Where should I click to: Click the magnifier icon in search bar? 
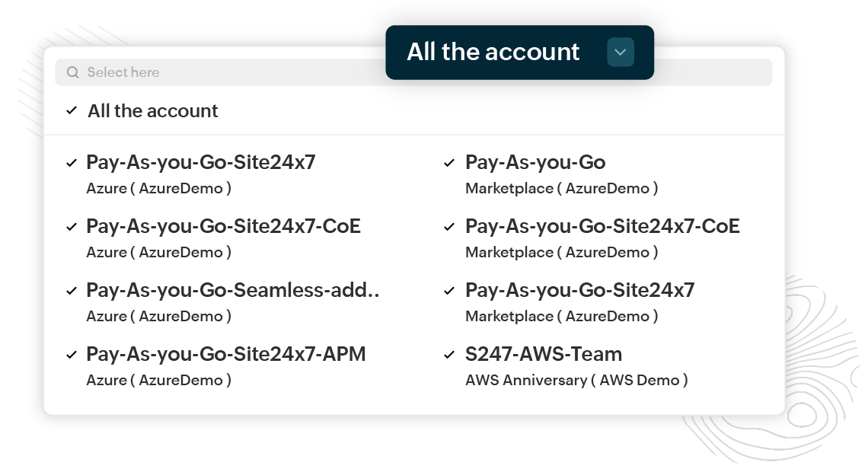[x=73, y=72]
